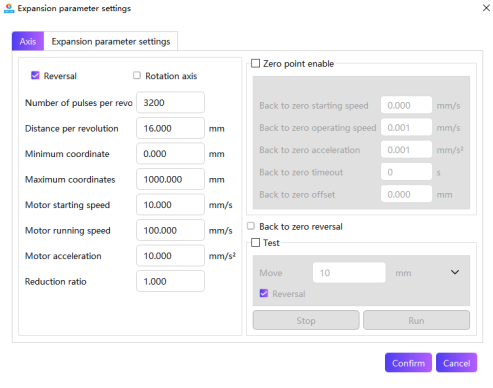Cancel the dialog

pos(456,363)
